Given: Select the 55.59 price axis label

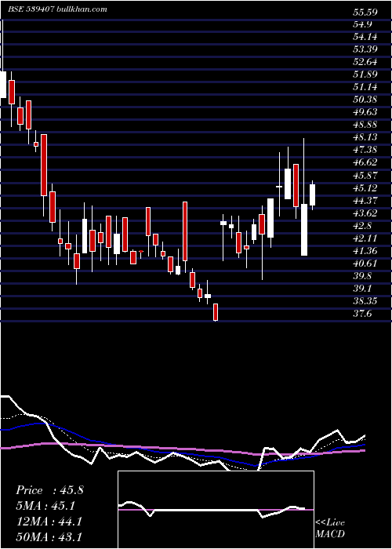Looking at the screenshot, I should click(365, 13).
